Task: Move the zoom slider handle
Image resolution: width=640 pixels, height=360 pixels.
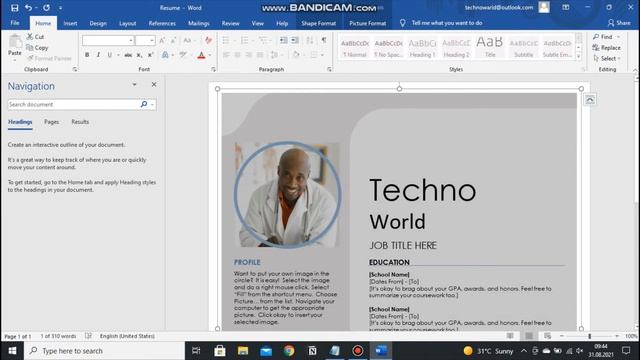Action: tap(589, 336)
